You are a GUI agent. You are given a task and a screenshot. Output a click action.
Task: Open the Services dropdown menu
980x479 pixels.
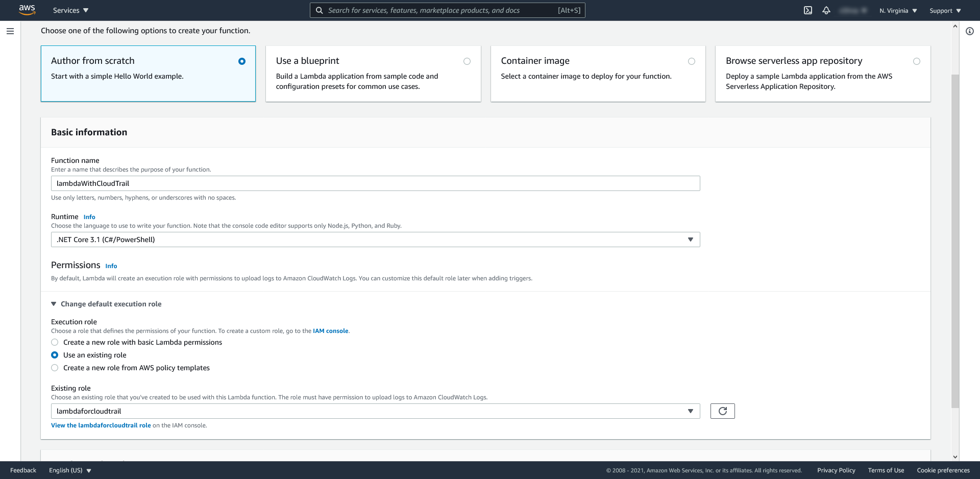coord(70,10)
